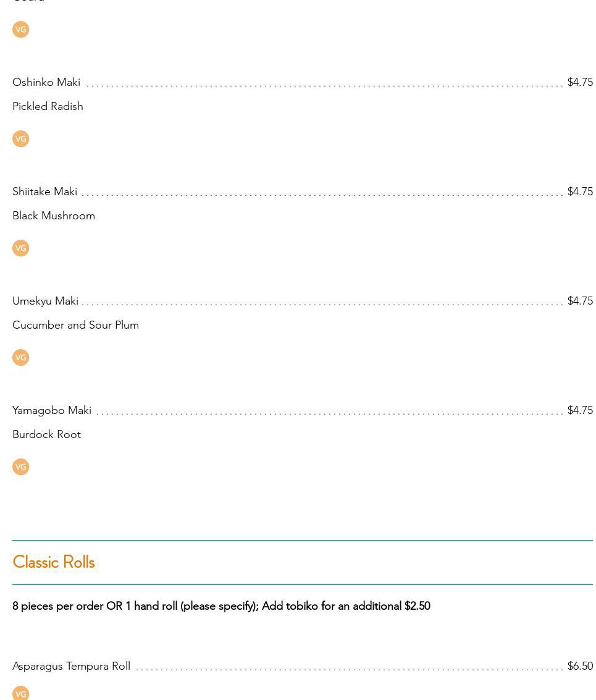This screenshot has height=700, width=596.
Task: Click the Yamagobo Maki $4.75 price
Action: click(x=580, y=410)
